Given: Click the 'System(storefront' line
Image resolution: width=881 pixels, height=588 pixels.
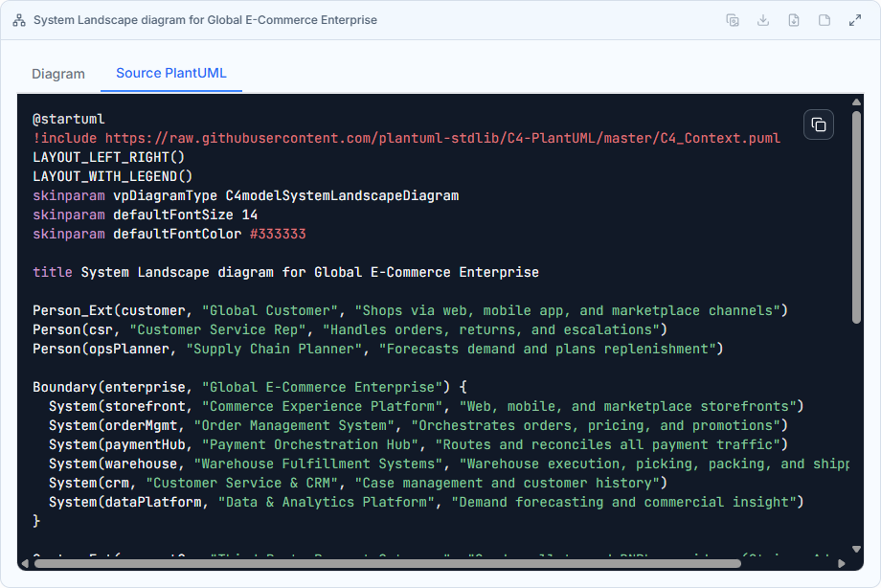Looking at the screenshot, I should 426,406.
